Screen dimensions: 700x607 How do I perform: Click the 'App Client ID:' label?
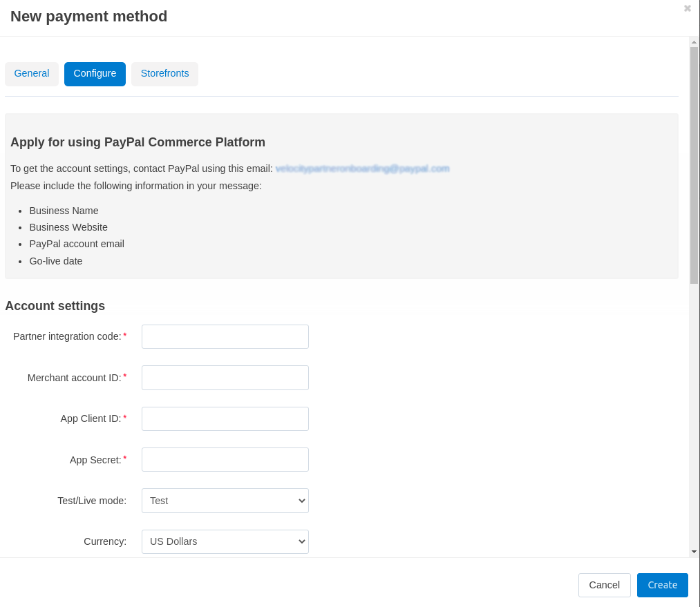click(x=91, y=418)
